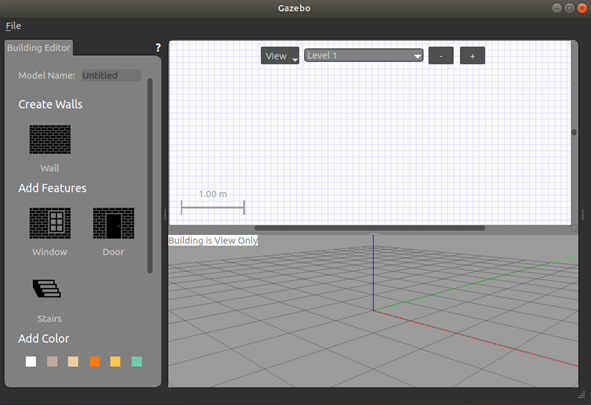Image resolution: width=591 pixels, height=405 pixels.
Task: Click the plus level button
Action: pyautogui.click(x=472, y=56)
